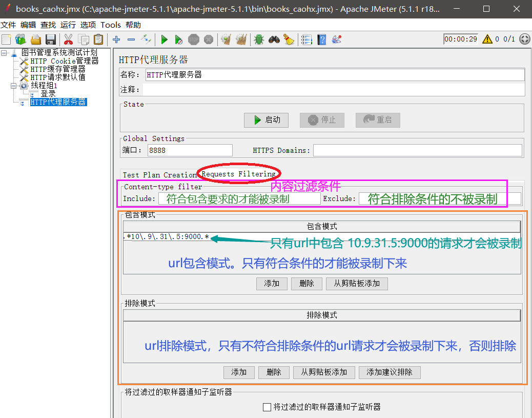Image resolution: width=532 pixels, height=418 pixels.
Task: Click the 从剪贴板添加 button under 包含模式
Action: [x=356, y=283]
